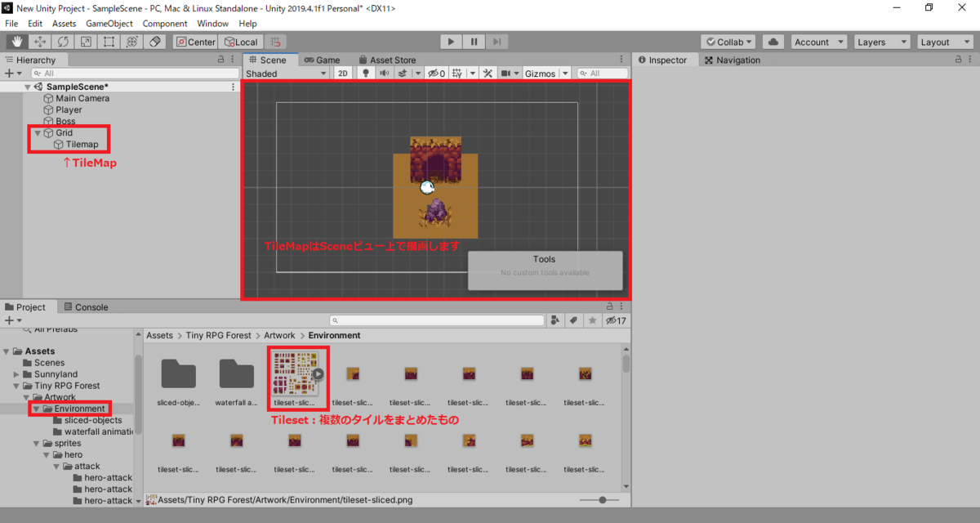The width and height of the screenshot is (980, 523).
Task: Collapse the Tiny RPG Forest folder
Action: [x=16, y=386]
